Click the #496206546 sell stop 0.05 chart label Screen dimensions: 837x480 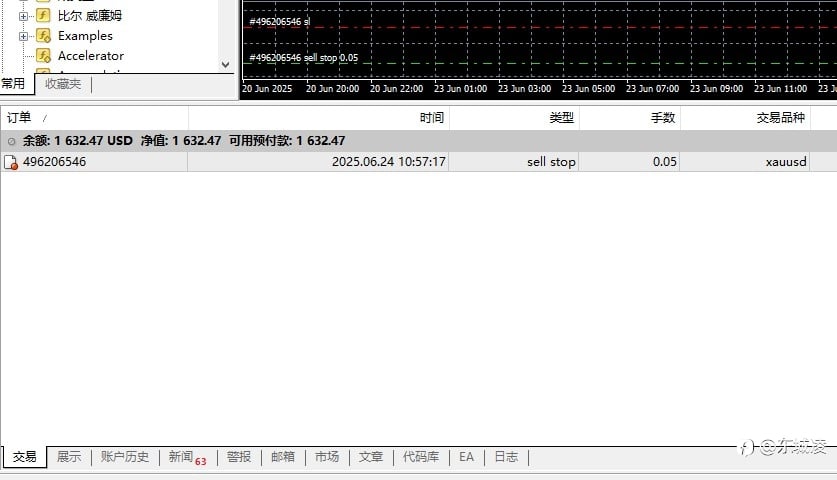click(x=304, y=58)
